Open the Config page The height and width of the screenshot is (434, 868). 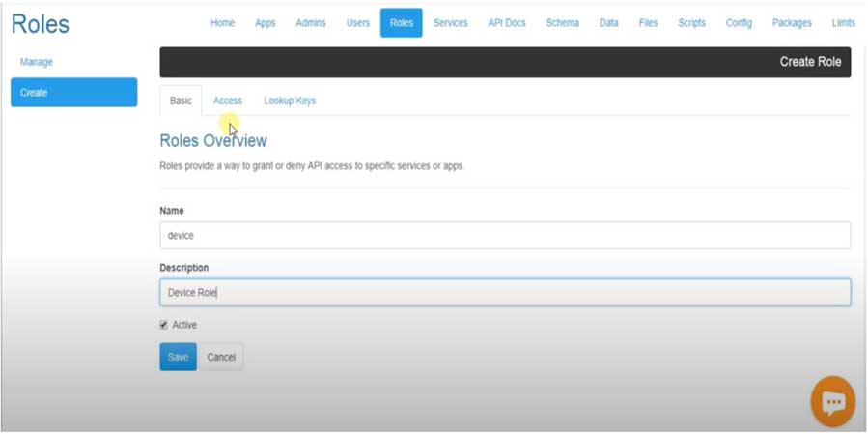tap(739, 23)
